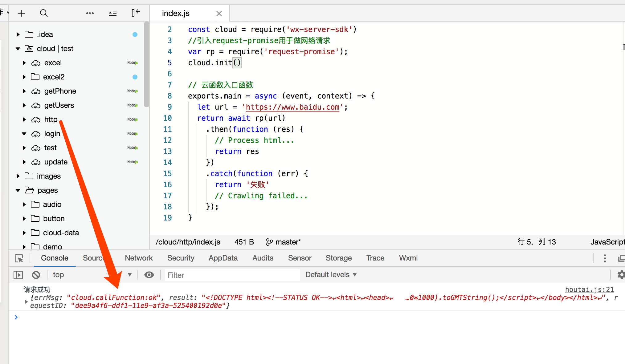Collapse the login cloud function folder
Screen dimensions: 625x364
click(x=24, y=134)
